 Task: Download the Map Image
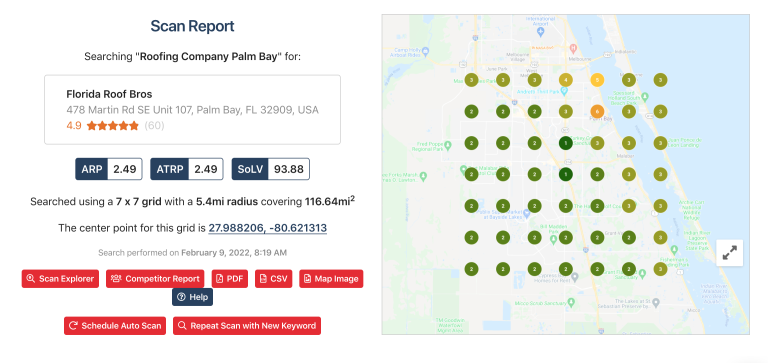click(x=331, y=279)
